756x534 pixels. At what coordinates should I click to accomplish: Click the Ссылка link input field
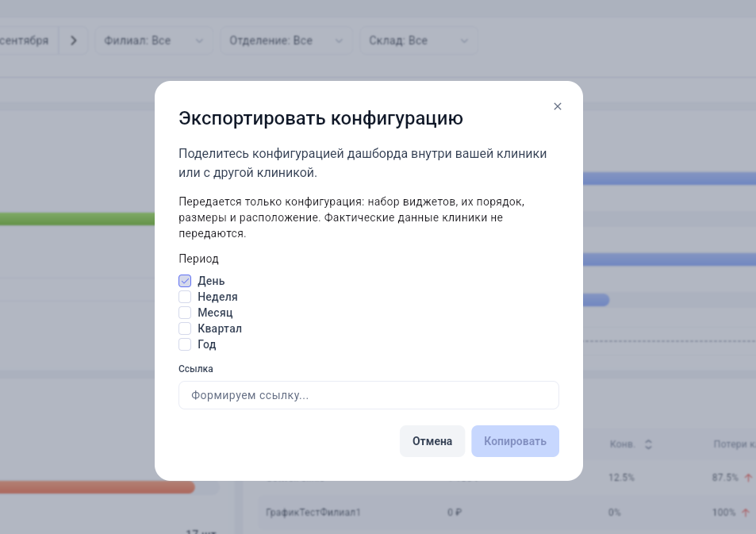368,395
